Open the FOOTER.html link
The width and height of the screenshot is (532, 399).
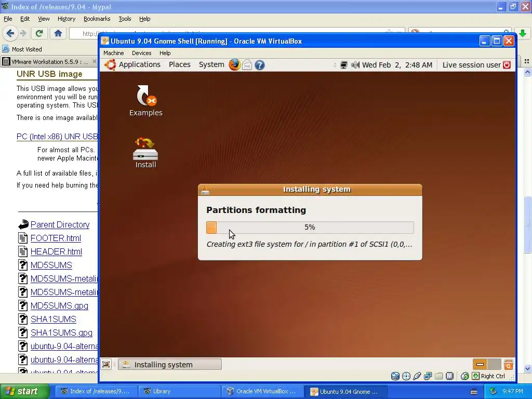point(56,238)
